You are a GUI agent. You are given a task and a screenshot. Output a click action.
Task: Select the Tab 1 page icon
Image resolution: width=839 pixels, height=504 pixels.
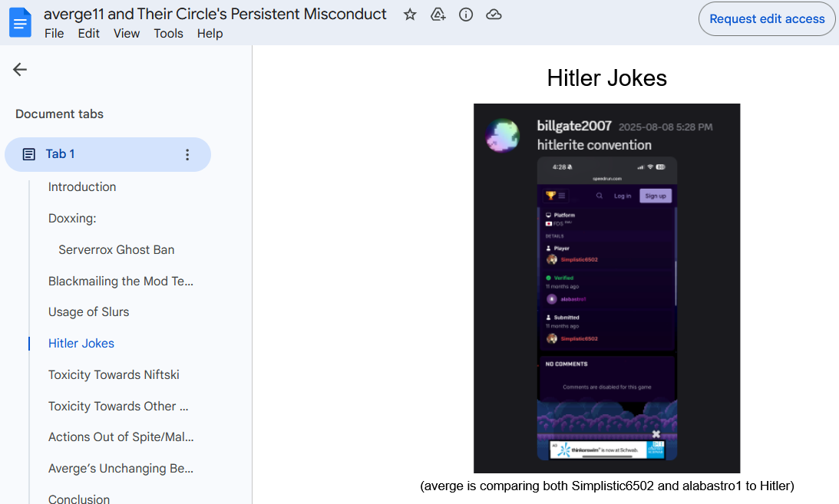pyautogui.click(x=29, y=154)
